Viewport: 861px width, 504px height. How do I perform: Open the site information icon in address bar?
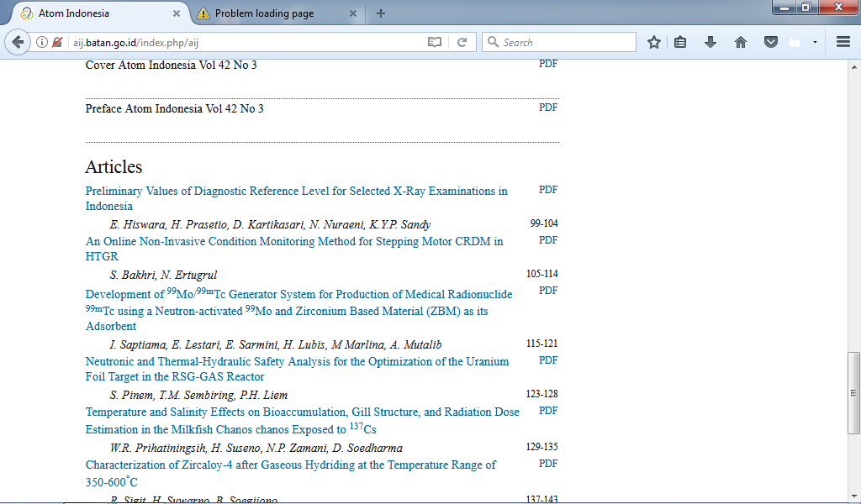pyautogui.click(x=42, y=42)
